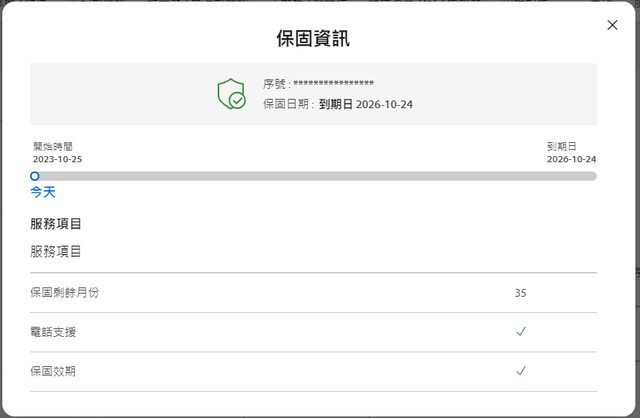Click the 保固資訊 dialog title

coord(313,39)
